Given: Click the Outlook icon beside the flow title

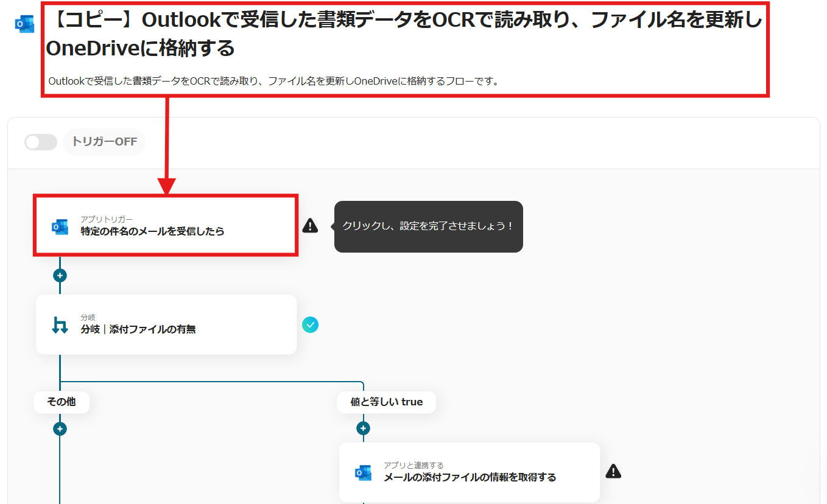Looking at the screenshot, I should point(25,24).
